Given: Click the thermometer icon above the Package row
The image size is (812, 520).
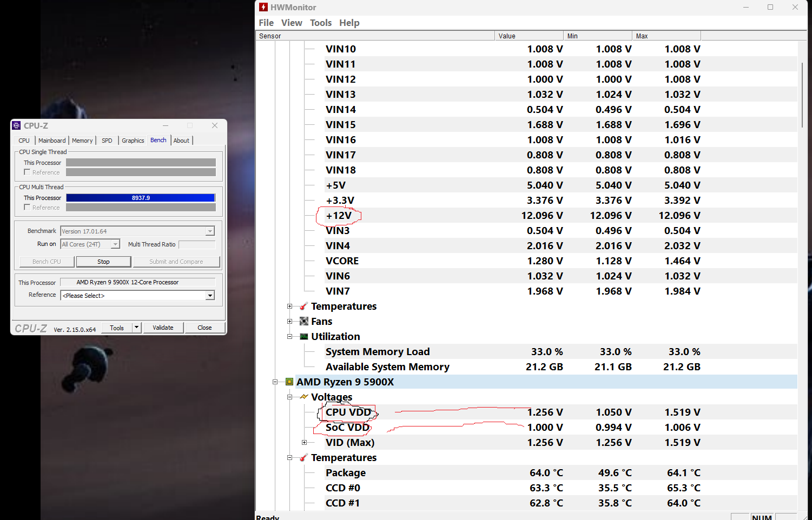Looking at the screenshot, I should tap(304, 458).
